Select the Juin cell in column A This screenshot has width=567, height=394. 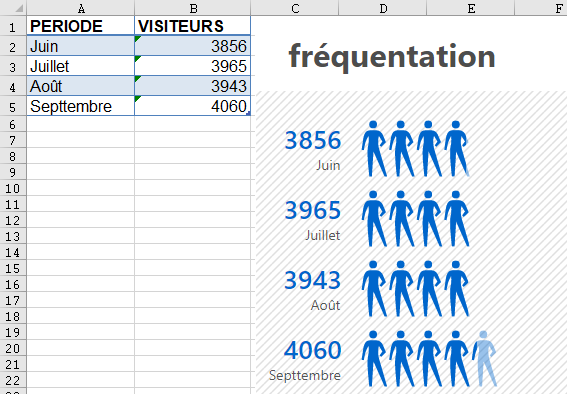(x=80, y=46)
